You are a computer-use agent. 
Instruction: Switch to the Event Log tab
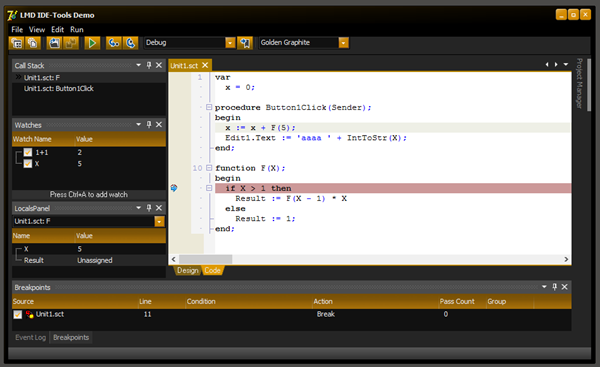click(x=30, y=338)
